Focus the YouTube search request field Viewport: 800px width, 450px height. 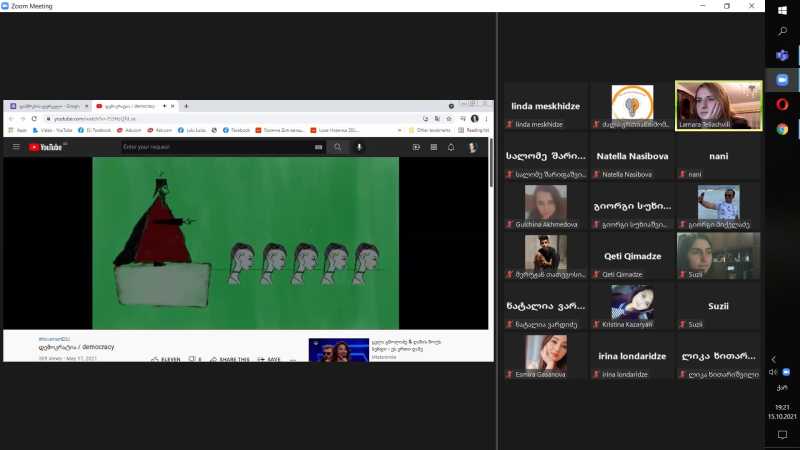[217, 147]
